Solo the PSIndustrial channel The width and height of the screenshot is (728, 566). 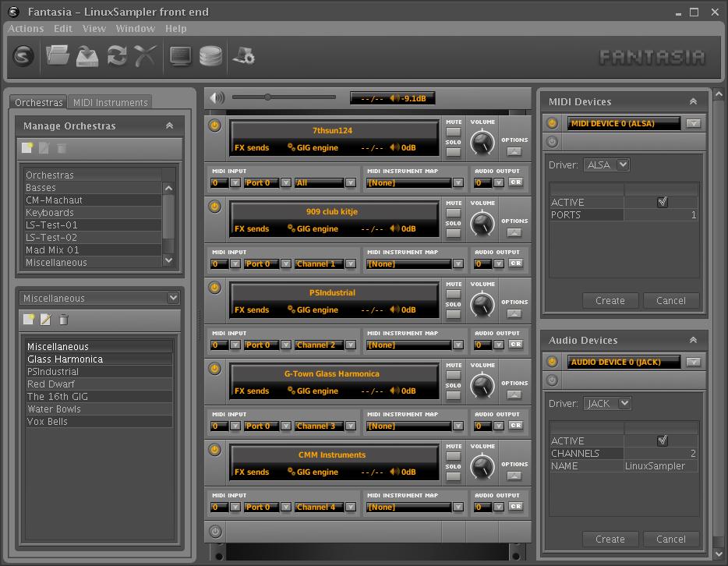[453, 314]
